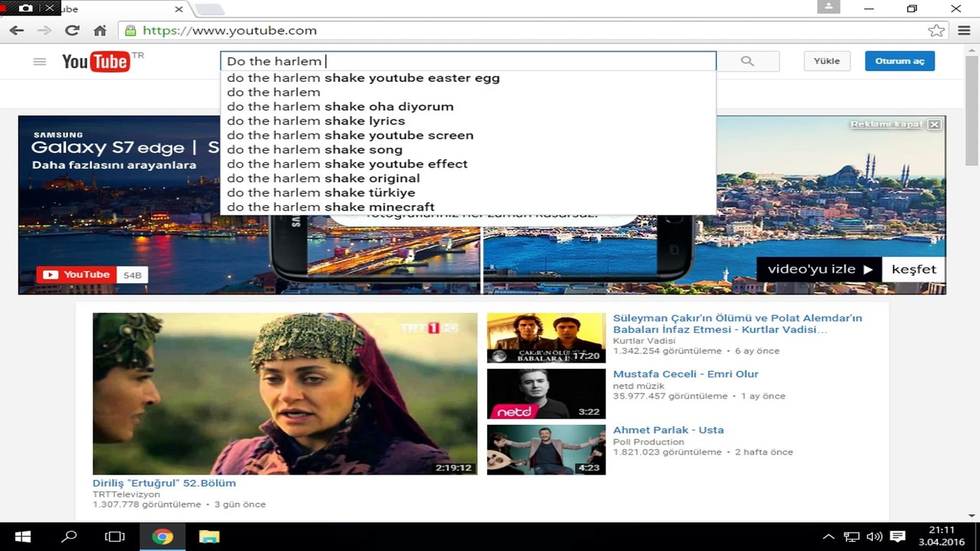Click the YouTube logo

[96, 61]
